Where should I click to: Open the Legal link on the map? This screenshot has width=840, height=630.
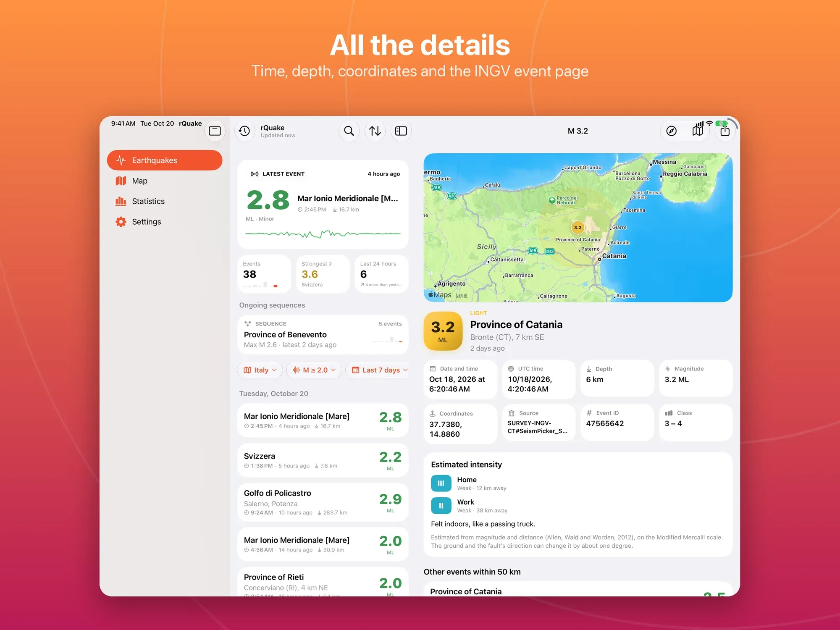462,295
